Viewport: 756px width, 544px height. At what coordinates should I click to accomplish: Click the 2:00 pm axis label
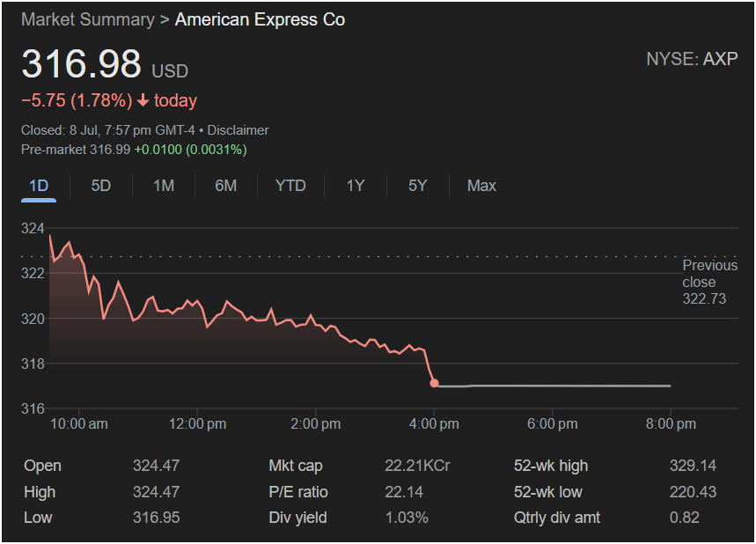pyautogui.click(x=315, y=424)
